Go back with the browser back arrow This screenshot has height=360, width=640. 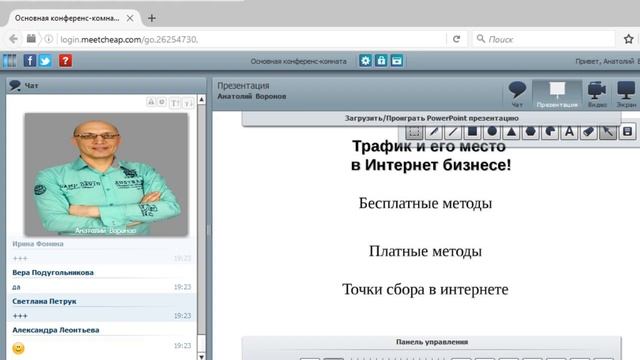13,39
